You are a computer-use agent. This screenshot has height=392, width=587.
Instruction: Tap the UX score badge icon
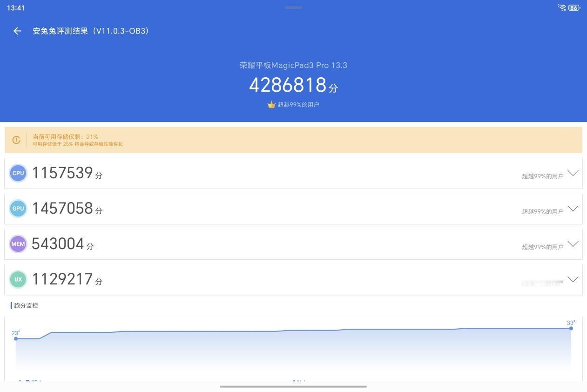[x=18, y=279]
